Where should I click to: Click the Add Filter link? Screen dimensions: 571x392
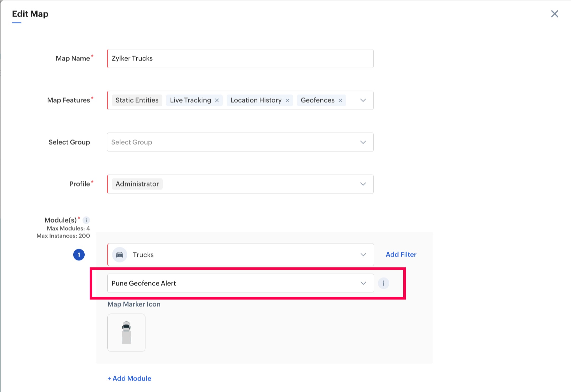click(x=401, y=255)
